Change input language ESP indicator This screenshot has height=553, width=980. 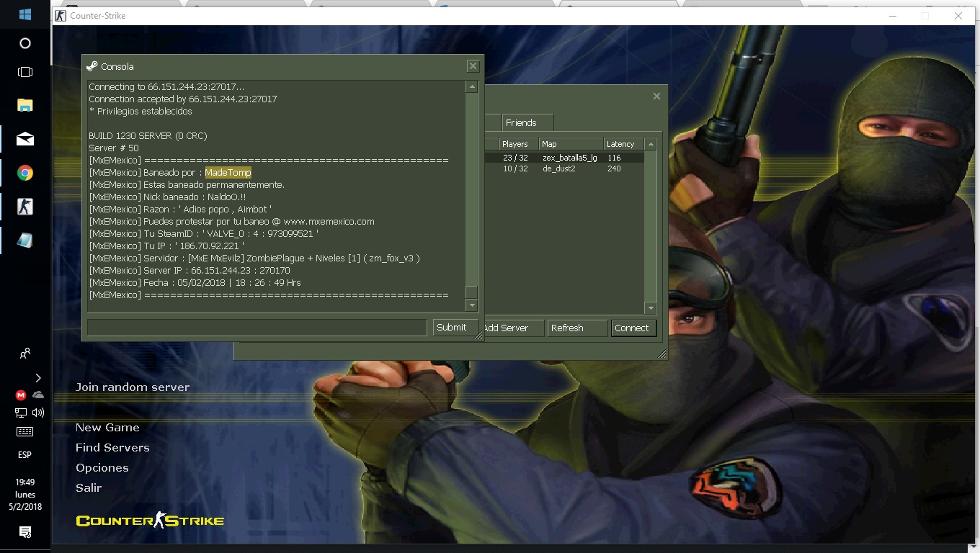24,455
